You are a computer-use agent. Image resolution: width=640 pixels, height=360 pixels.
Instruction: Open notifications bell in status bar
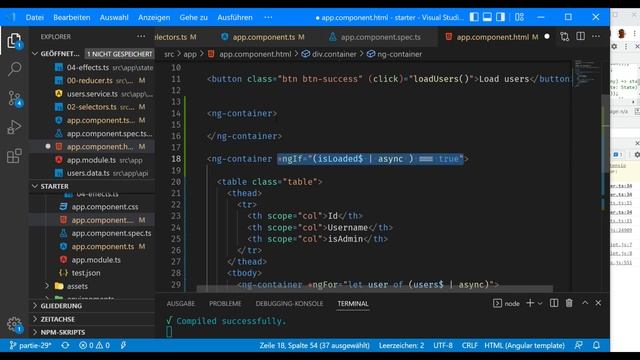coord(596,346)
